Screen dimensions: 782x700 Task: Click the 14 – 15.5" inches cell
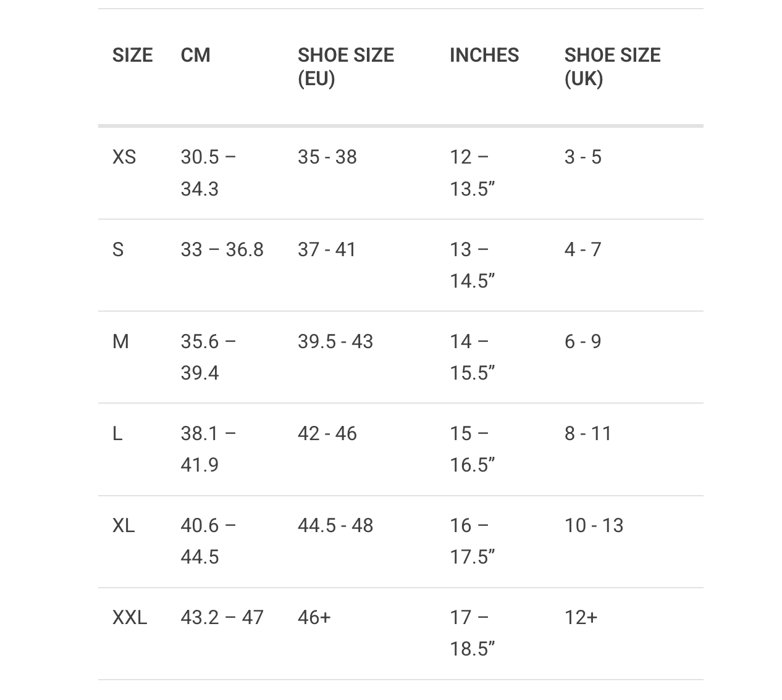472,357
